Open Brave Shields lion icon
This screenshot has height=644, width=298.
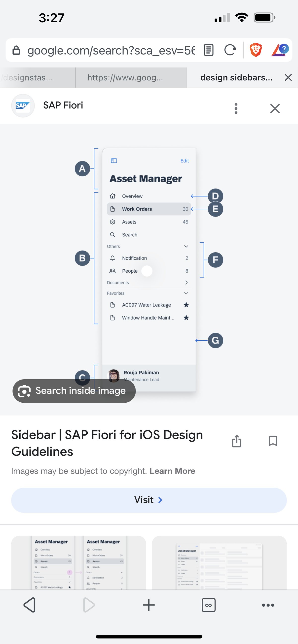(256, 50)
